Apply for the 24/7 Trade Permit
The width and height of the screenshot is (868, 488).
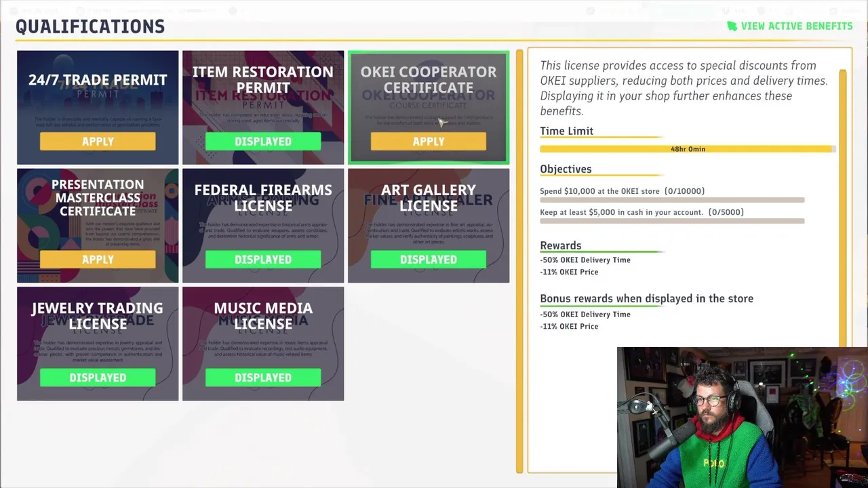98,141
